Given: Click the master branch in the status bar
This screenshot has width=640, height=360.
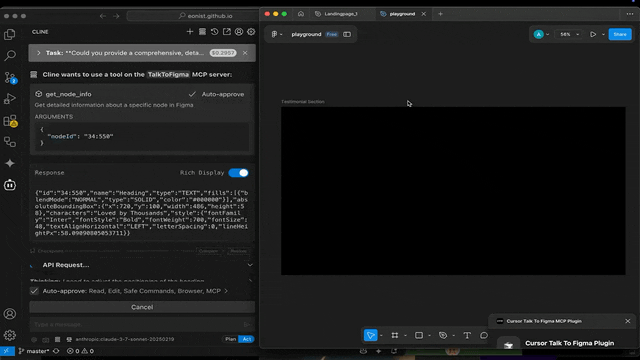Looking at the screenshot, I should point(34,351).
